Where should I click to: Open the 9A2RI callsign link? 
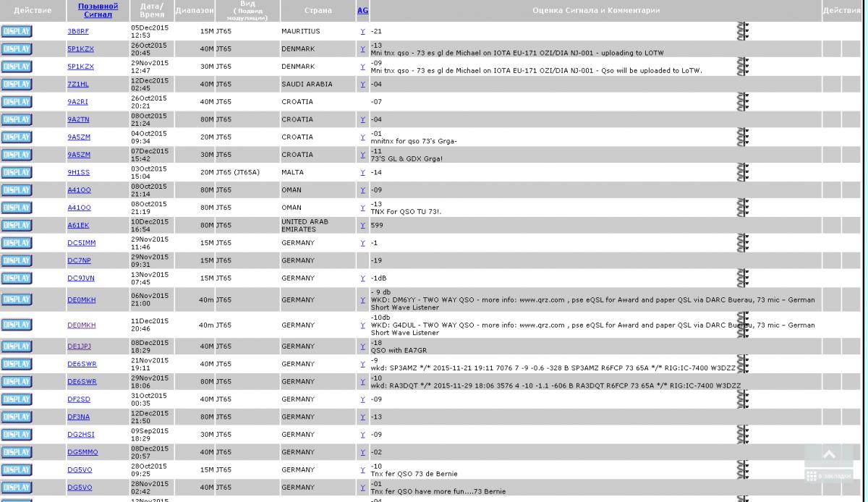(77, 102)
